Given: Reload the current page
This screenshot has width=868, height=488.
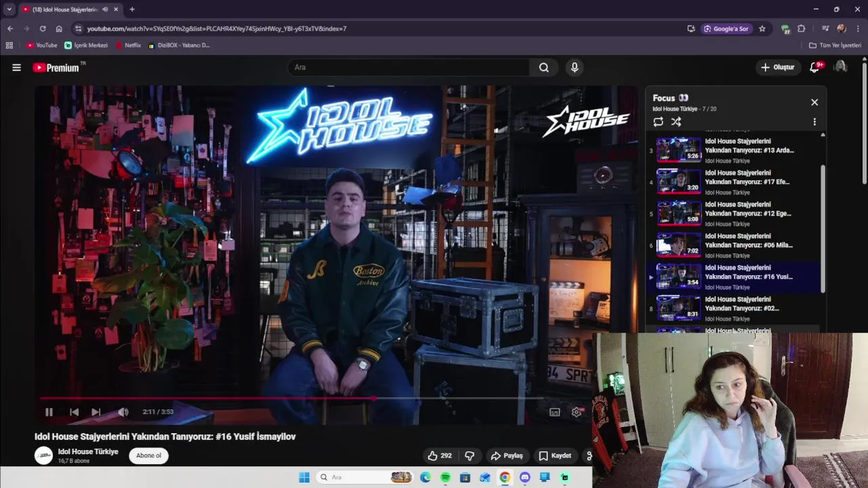Looking at the screenshot, I should 42,28.
